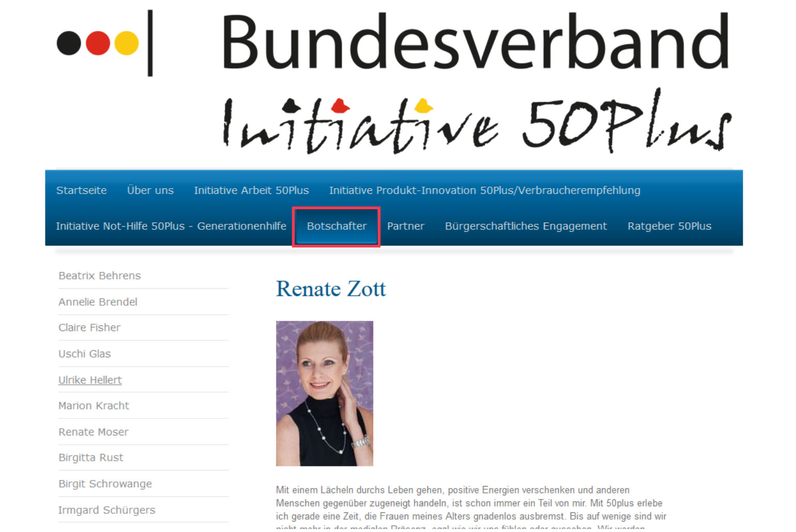Open Uschi Glas profile link
The height and width of the screenshot is (532, 796).
[x=84, y=354]
